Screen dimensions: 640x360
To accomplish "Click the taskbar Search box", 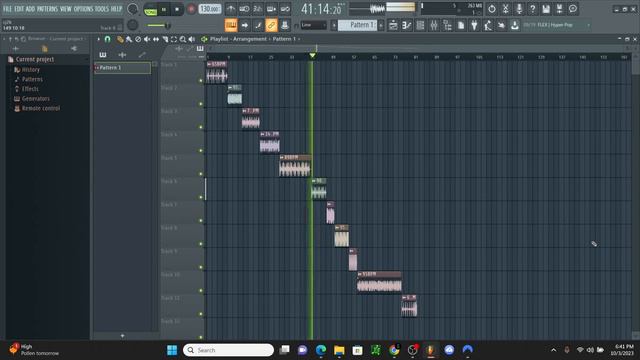I will pyautogui.click(x=228, y=350).
